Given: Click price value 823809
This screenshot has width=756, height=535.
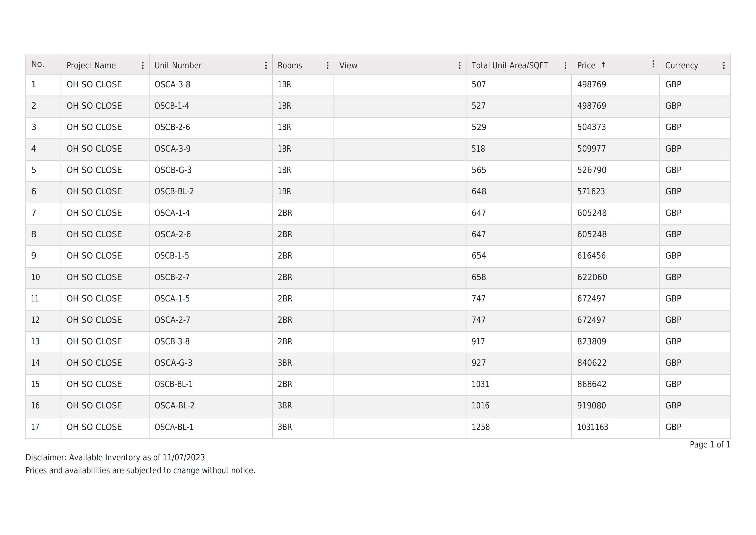Looking at the screenshot, I should (x=591, y=342).
